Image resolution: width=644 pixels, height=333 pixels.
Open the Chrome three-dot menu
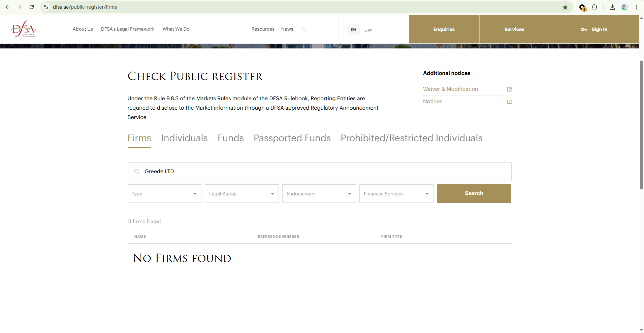point(637,7)
